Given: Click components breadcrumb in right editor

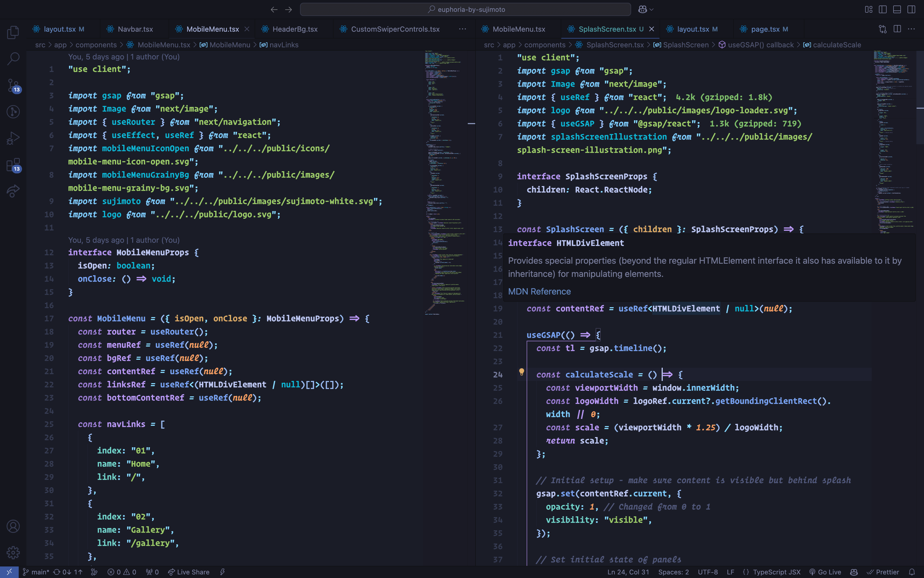Looking at the screenshot, I should coord(544,45).
